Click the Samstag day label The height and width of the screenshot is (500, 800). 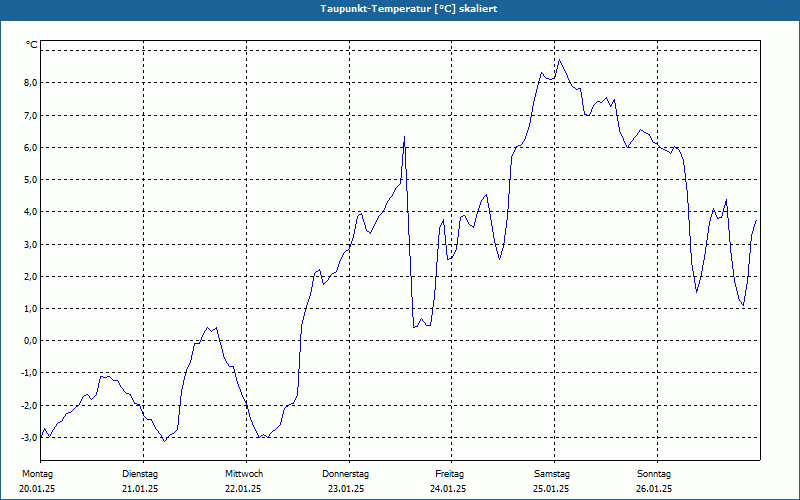point(552,474)
